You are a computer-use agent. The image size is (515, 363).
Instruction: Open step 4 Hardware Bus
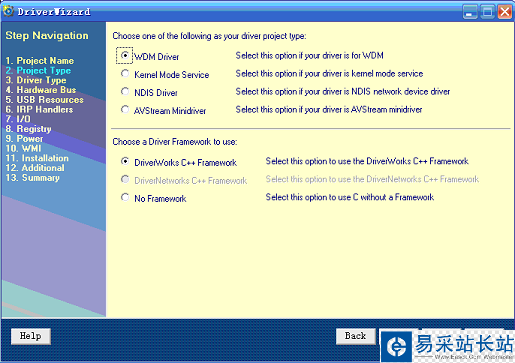41,90
